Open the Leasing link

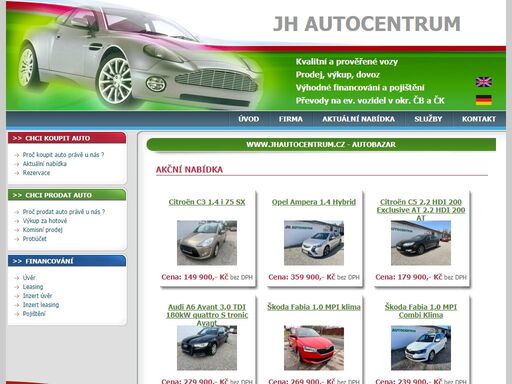pos(33,287)
